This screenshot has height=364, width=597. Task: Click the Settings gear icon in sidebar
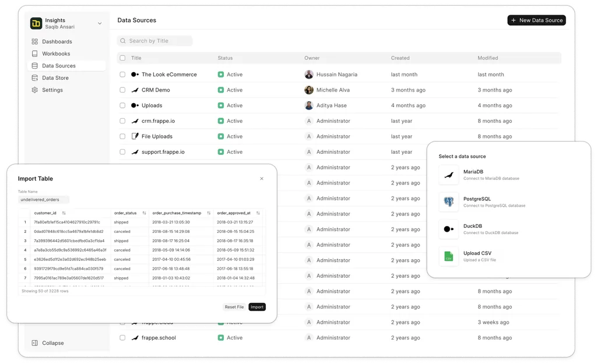tap(35, 90)
